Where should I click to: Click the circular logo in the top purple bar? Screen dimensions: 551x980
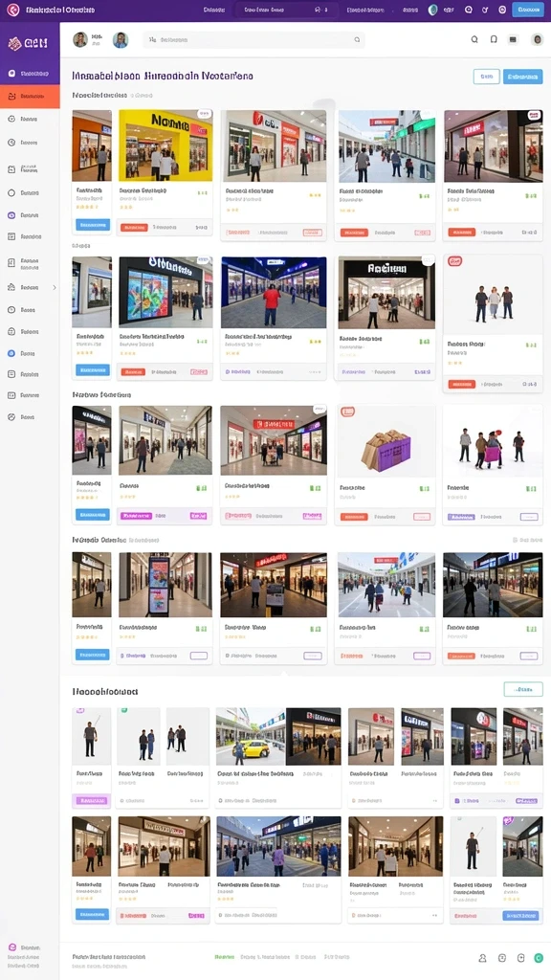click(x=12, y=10)
